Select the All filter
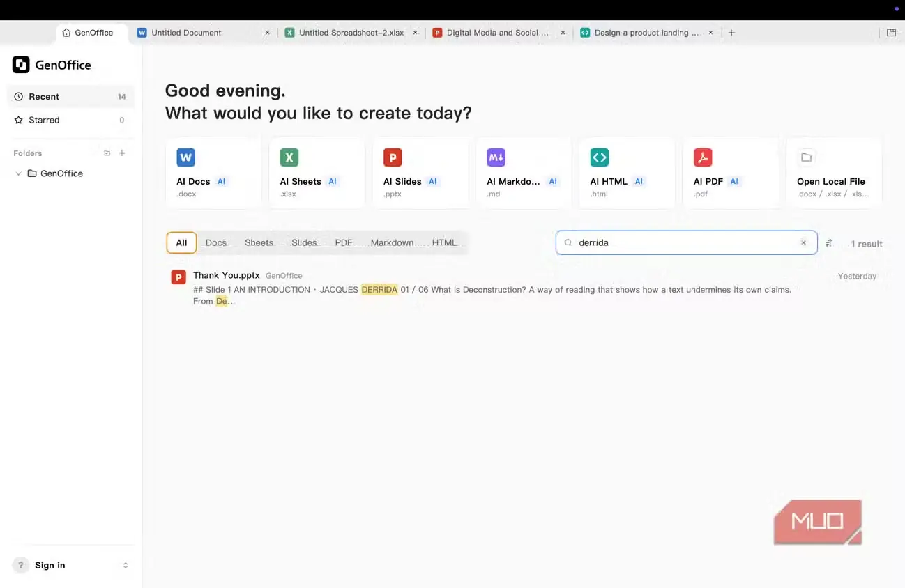The image size is (905, 588). coord(181,242)
